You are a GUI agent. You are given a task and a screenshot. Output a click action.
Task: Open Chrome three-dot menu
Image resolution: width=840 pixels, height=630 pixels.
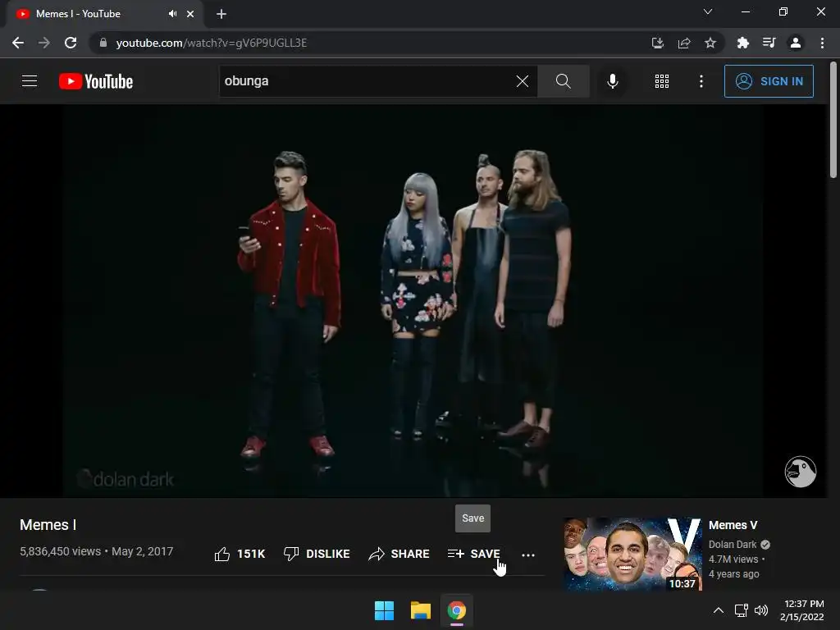tap(822, 43)
